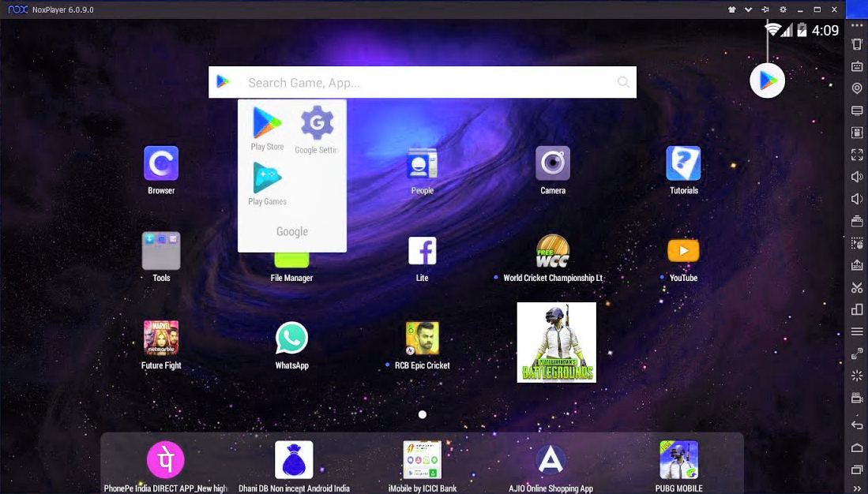Open sidebar three-dots more options

[x=857, y=25]
